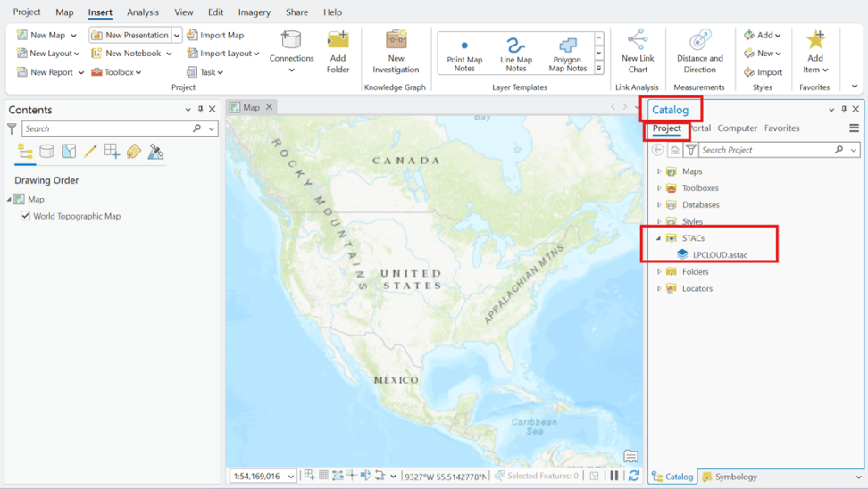Image resolution: width=868 pixels, height=489 pixels.
Task: Pause map drawing
Action: point(614,476)
